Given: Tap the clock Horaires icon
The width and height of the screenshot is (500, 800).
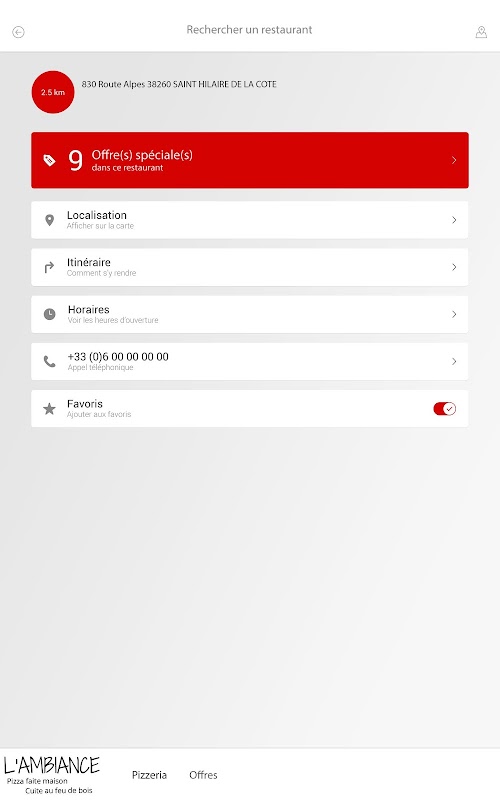Looking at the screenshot, I should (x=49, y=314).
